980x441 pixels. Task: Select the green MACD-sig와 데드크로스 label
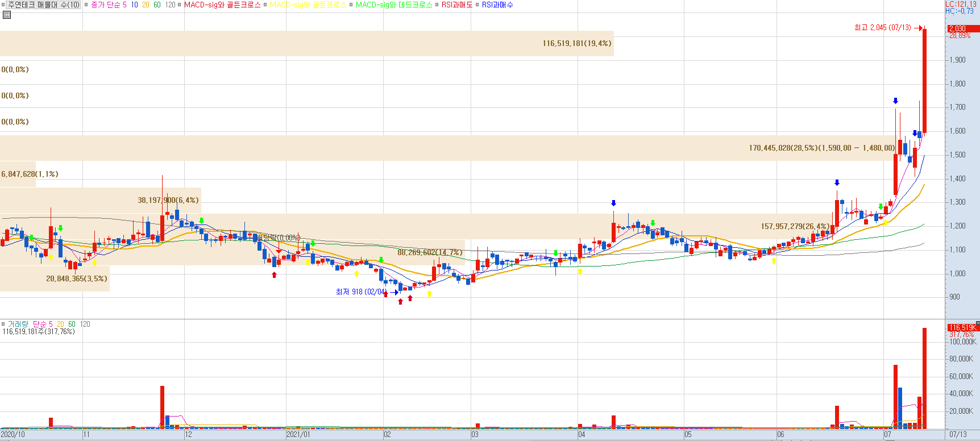pyautogui.click(x=394, y=5)
